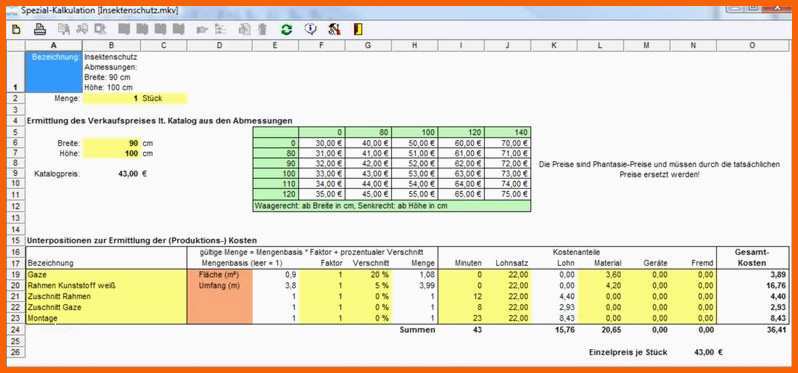This screenshot has width=798, height=373.
Task: Select column O header
Action: tap(753, 45)
